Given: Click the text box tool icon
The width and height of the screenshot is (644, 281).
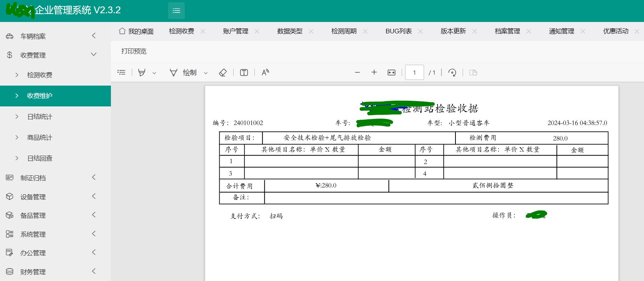Looking at the screenshot, I should point(244,72).
